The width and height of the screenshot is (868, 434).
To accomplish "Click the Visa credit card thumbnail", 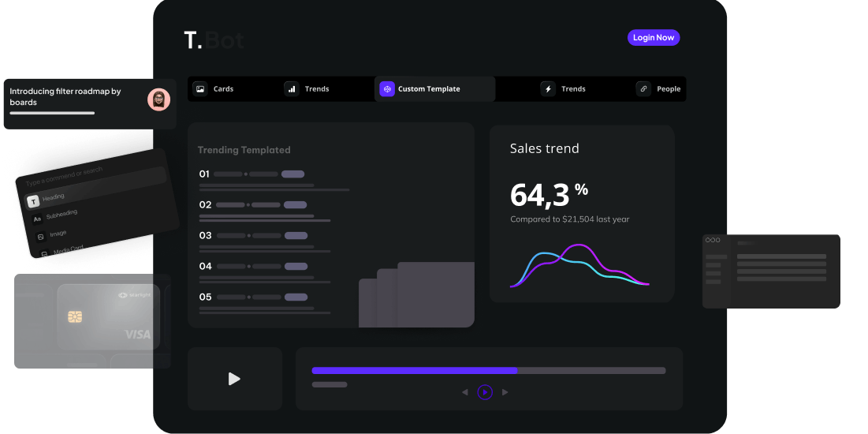I will click(108, 316).
